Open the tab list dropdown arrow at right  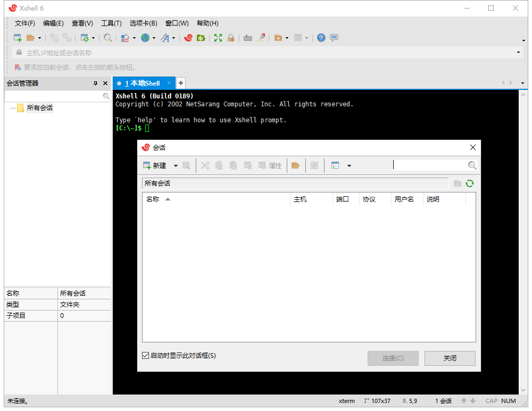coord(522,83)
